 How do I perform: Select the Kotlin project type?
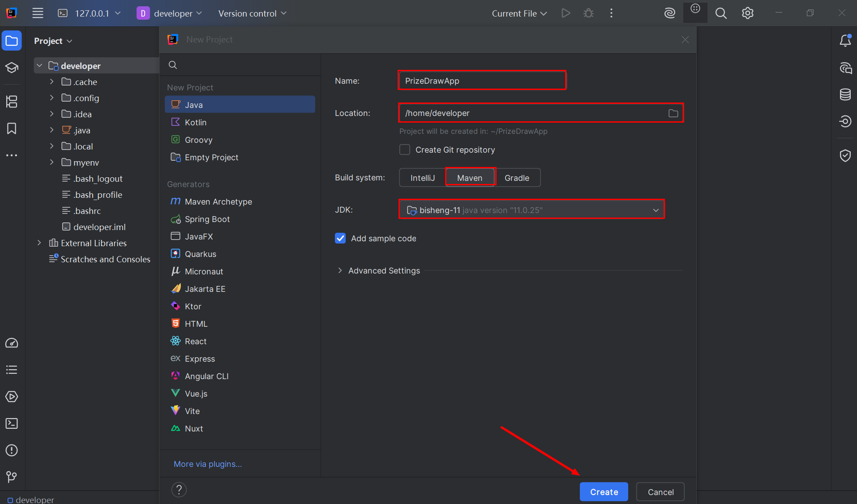click(x=240, y=122)
